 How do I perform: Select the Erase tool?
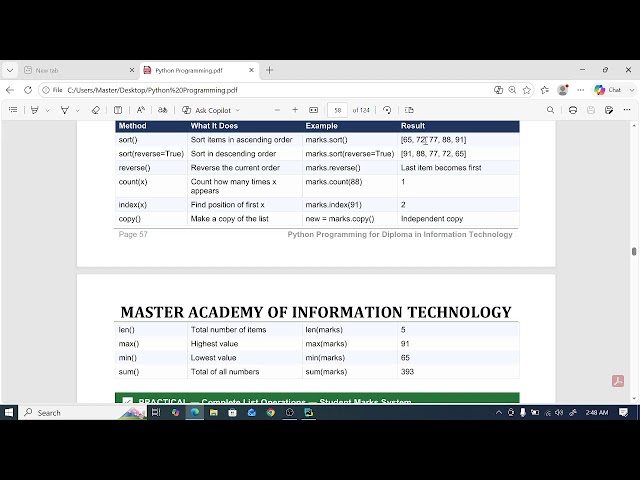[96, 110]
